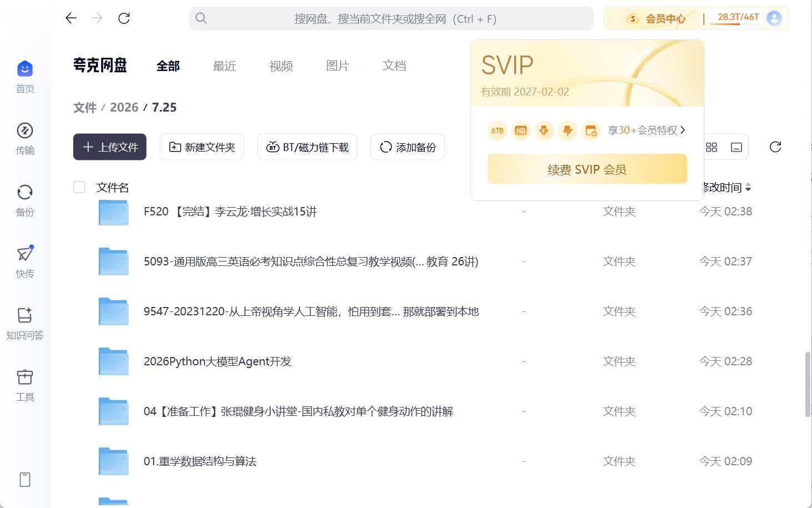Open folder 01.重学数据结构与算法
The image size is (812, 508).
(x=200, y=461)
